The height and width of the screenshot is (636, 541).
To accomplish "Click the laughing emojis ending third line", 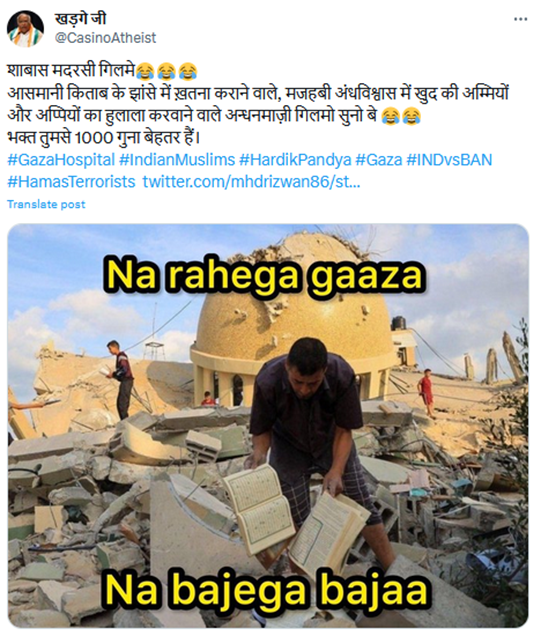I will tap(401, 116).
